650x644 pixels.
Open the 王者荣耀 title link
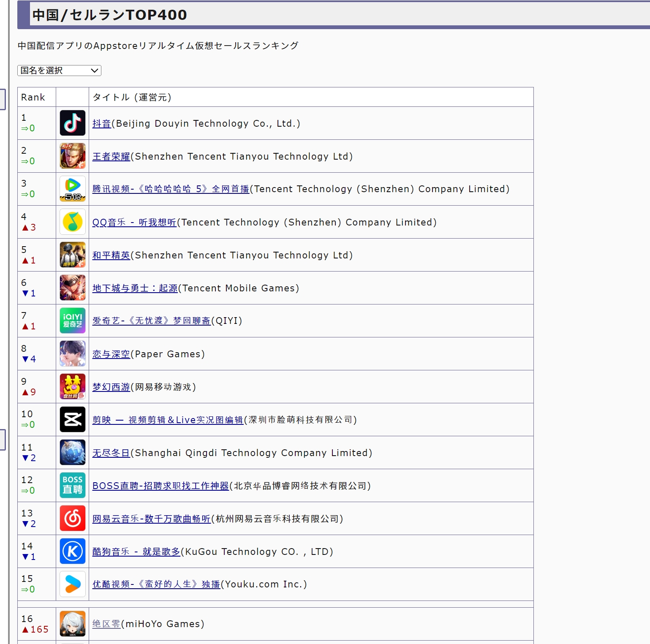click(111, 157)
